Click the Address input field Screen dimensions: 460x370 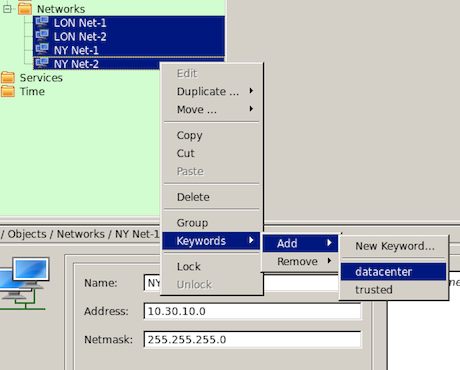click(252, 311)
